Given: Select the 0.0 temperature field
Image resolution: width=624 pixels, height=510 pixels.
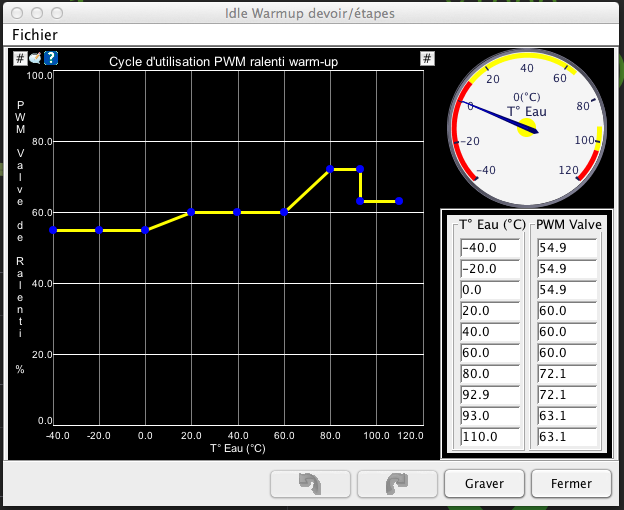Looking at the screenshot, I should pos(490,290).
